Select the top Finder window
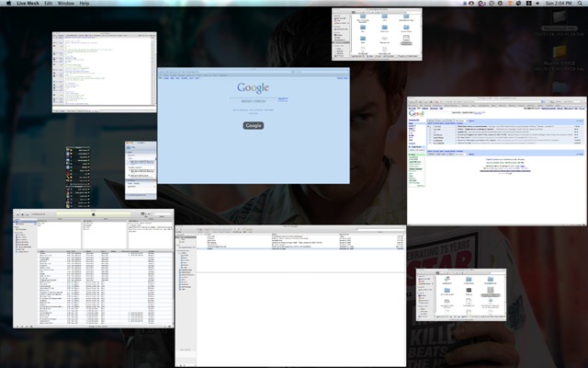Screen dimensions: 588x368 (377, 34)
